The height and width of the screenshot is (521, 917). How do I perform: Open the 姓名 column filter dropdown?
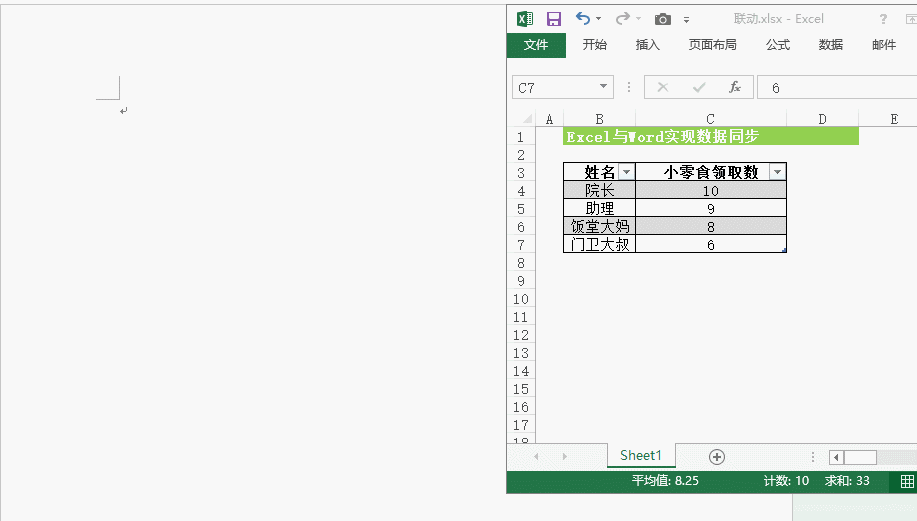[626, 172]
